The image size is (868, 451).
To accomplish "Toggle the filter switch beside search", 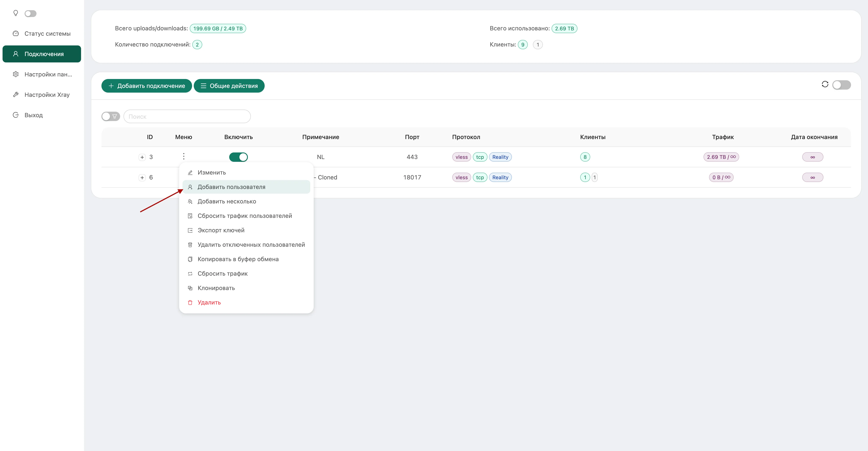I will point(111,117).
